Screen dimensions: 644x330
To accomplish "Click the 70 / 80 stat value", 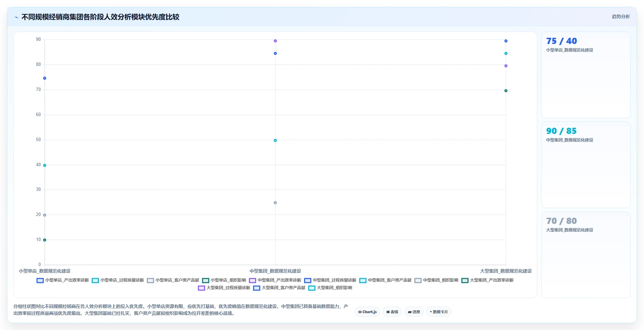I will click(562, 221).
